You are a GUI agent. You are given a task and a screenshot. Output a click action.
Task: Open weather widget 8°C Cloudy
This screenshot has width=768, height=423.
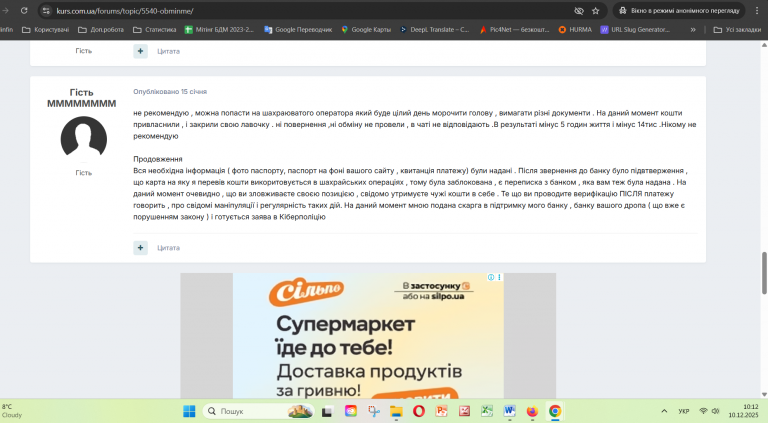coord(12,411)
